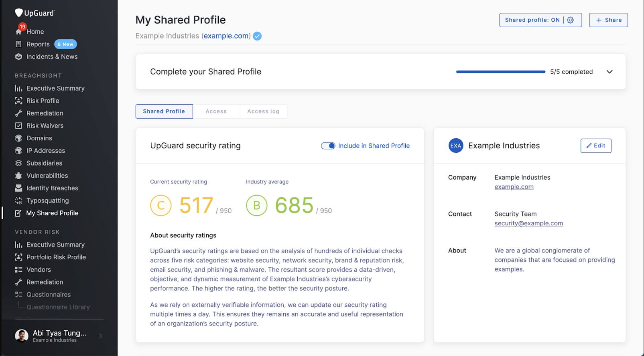Viewport: 644px width, 356px height.
Task: Click Edit on Example Industries card
Action: [x=596, y=146]
